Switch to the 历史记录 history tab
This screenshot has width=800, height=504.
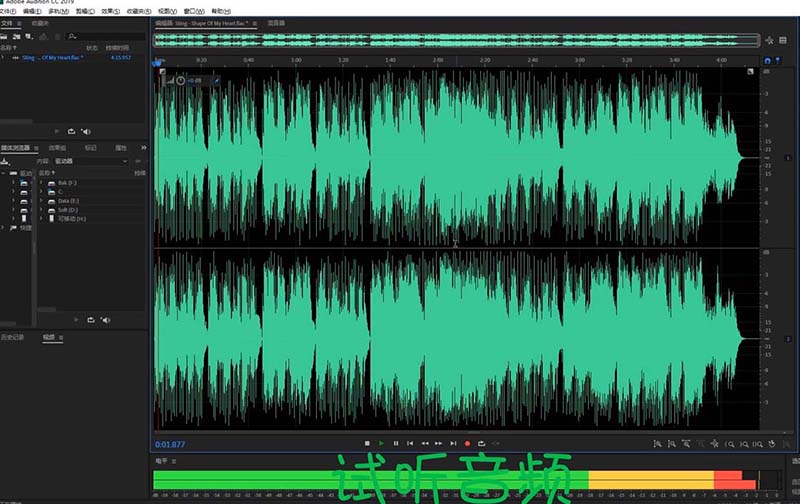(12, 337)
